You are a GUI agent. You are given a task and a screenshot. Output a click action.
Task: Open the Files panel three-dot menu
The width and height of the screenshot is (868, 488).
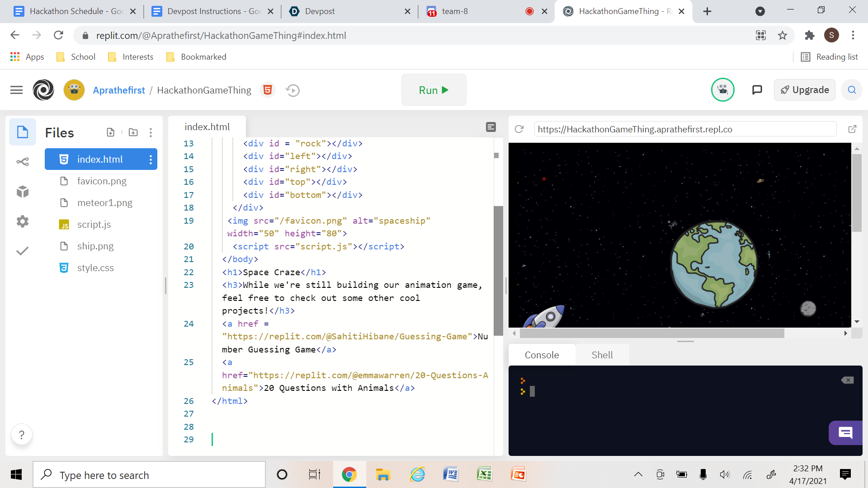pyautogui.click(x=151, y=132)
